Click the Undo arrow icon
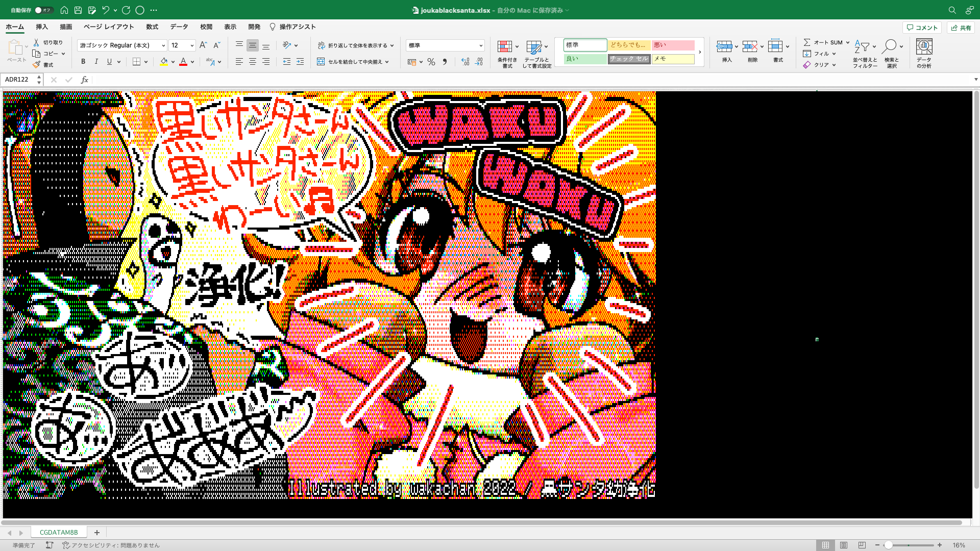The width and height of the screenshot is (980, 551). click(106, 10)
